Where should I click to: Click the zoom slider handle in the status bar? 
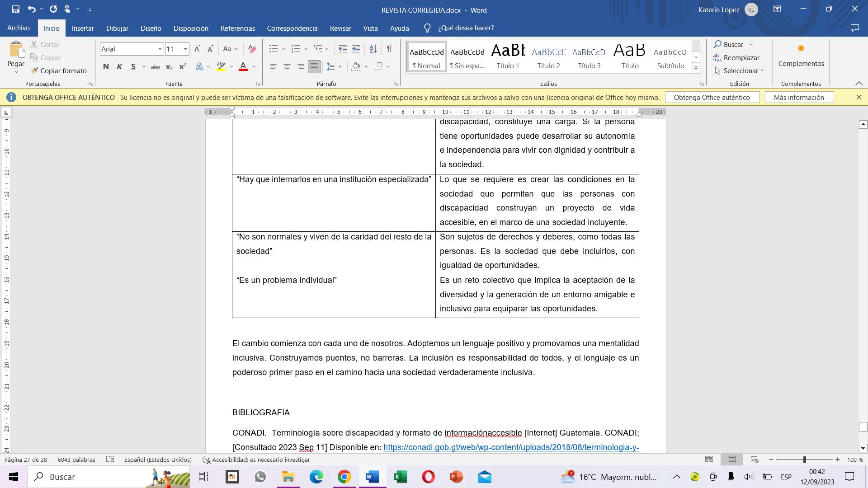(804, 460)
